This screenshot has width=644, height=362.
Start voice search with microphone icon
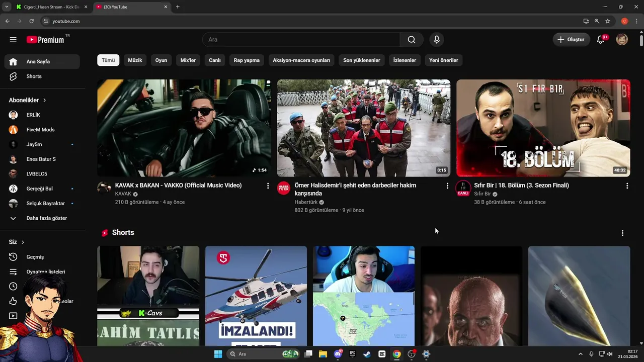436,40
